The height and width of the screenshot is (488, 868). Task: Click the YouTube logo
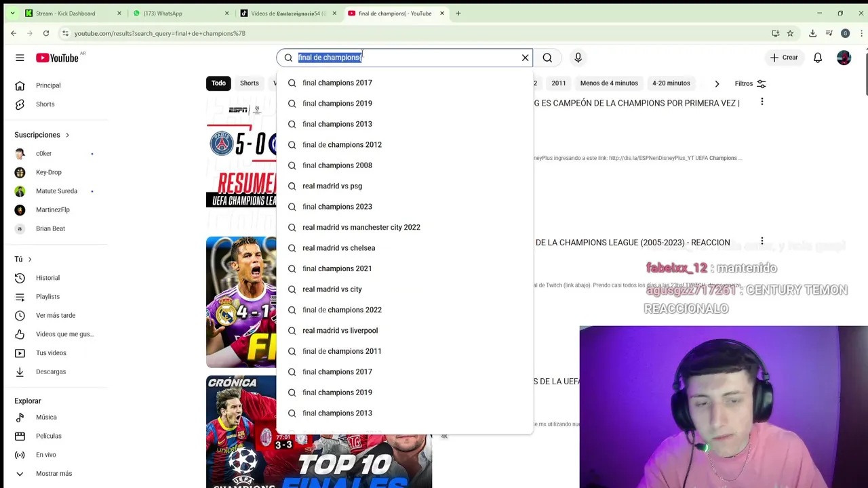tap(58, 58)
